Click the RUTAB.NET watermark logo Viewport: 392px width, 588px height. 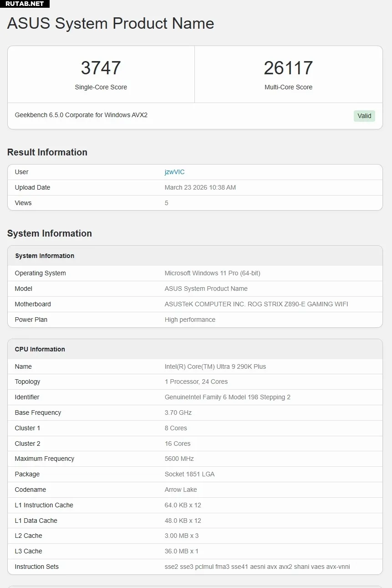25,4
